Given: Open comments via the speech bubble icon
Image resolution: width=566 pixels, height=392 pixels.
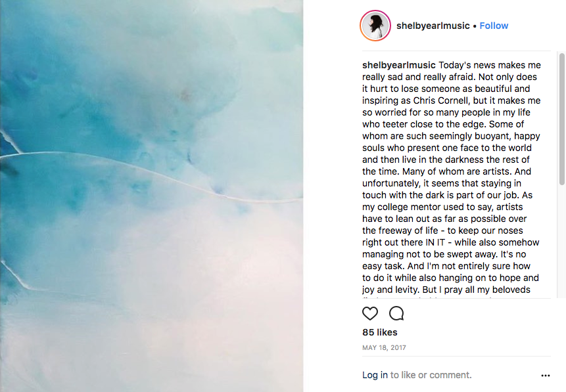Looking at the screenshot, I should coord(396,313).
